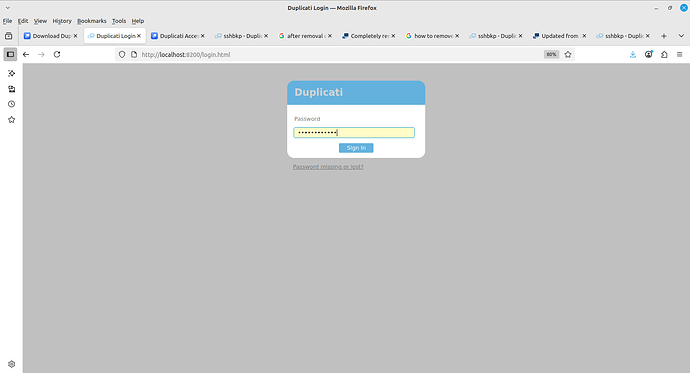Open the History menu

point(62,21)
